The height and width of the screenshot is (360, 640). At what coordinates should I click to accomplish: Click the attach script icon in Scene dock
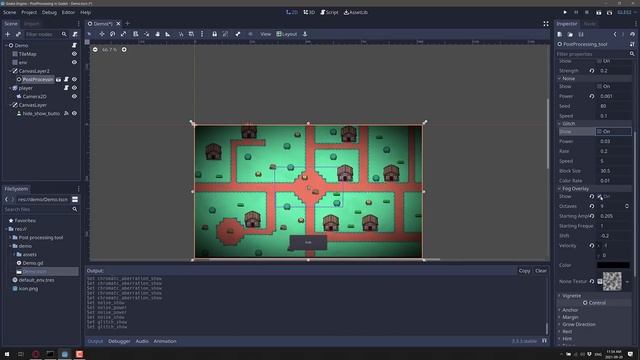coord(75,34)
